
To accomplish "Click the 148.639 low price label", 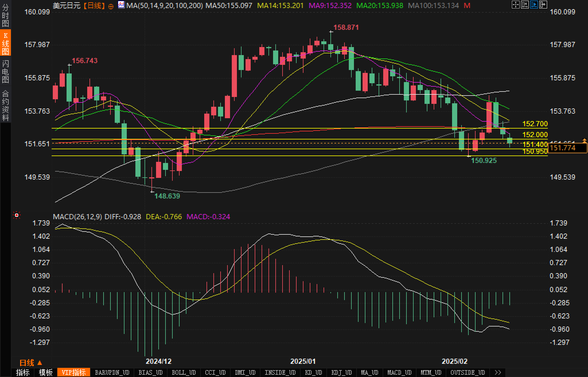I will (x=167, y=196).
